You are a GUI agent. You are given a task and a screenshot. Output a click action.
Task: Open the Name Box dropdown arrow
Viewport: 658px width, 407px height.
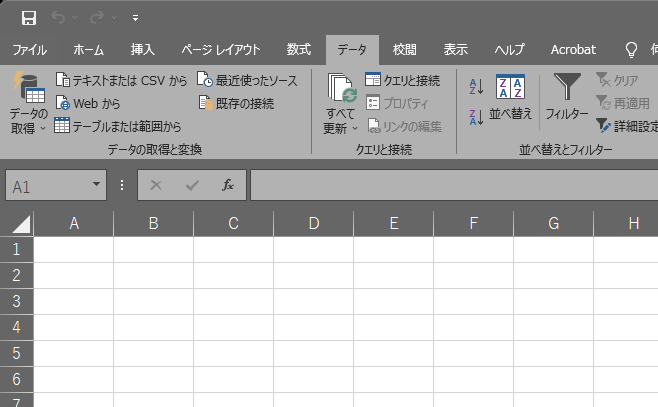pos(96,185)
